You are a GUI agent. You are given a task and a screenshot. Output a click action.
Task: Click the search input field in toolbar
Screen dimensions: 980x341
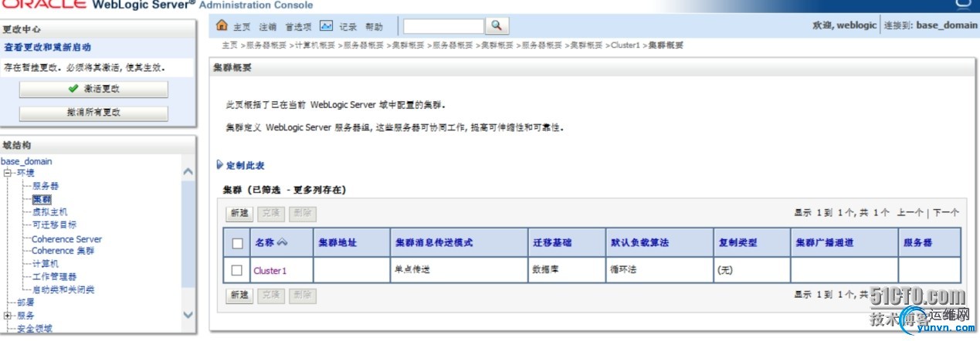click(x=443, y=26)
